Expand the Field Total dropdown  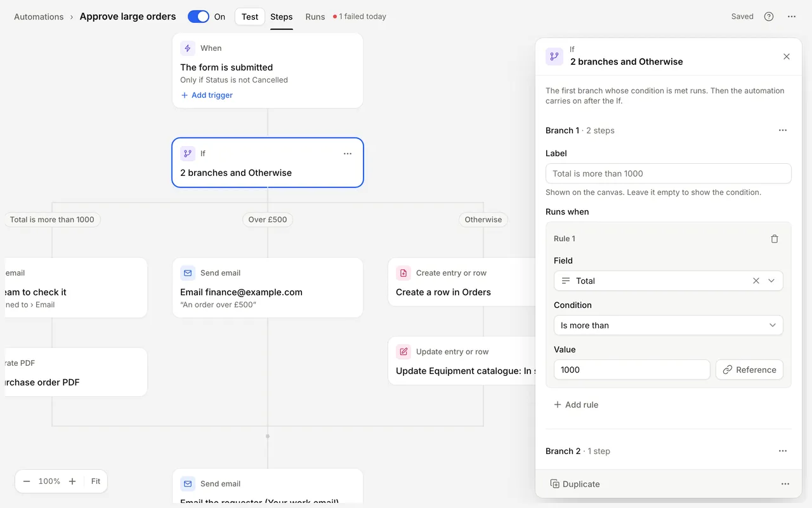coord(771,281)
